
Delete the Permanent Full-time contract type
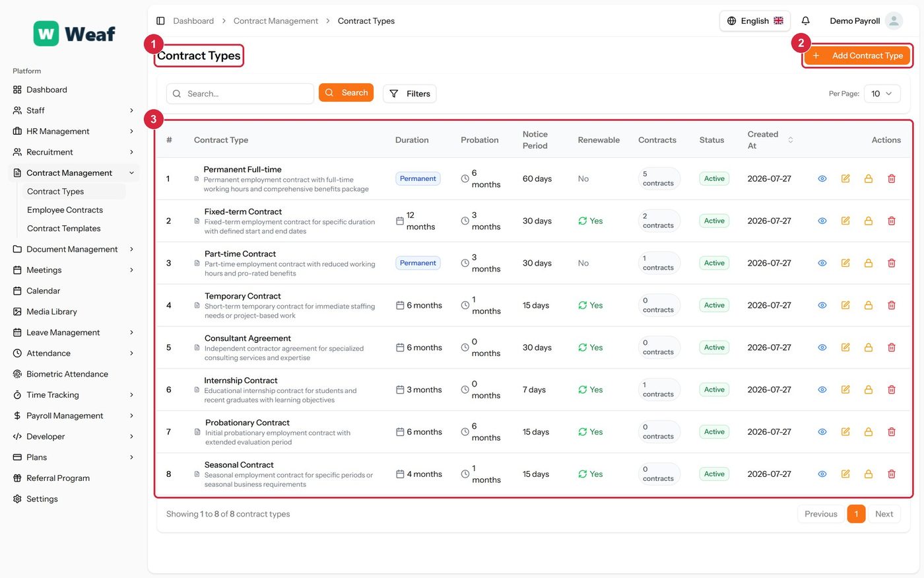(x=892, y=179)
